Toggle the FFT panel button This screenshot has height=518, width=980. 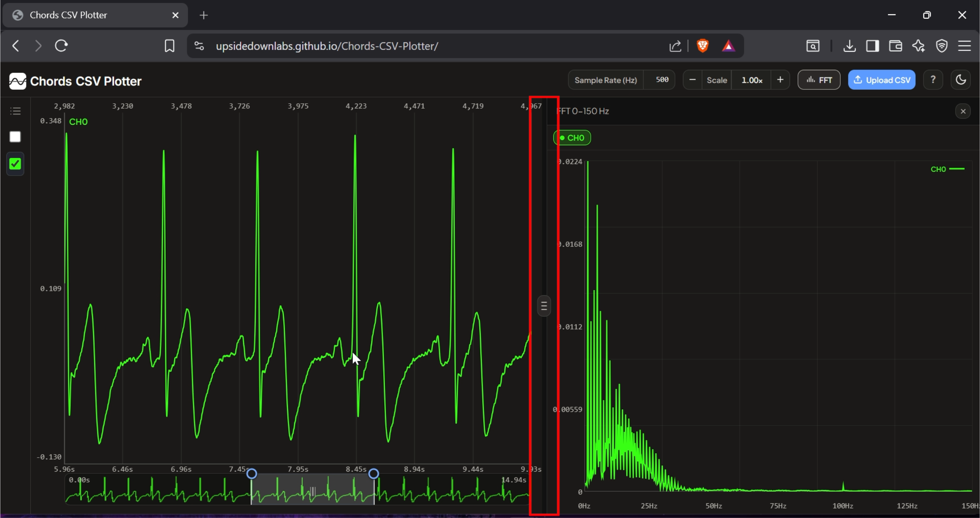(x=819, y=80)
